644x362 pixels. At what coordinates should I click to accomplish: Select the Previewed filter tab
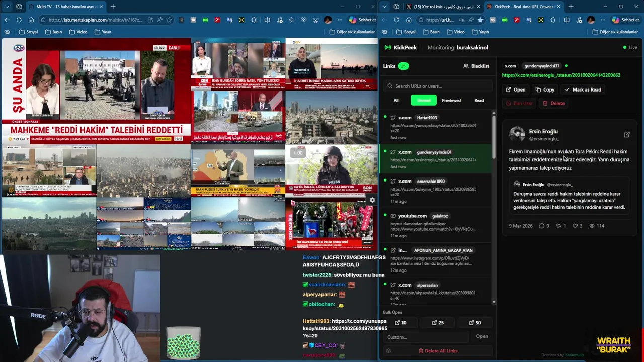tap(451, 100)
